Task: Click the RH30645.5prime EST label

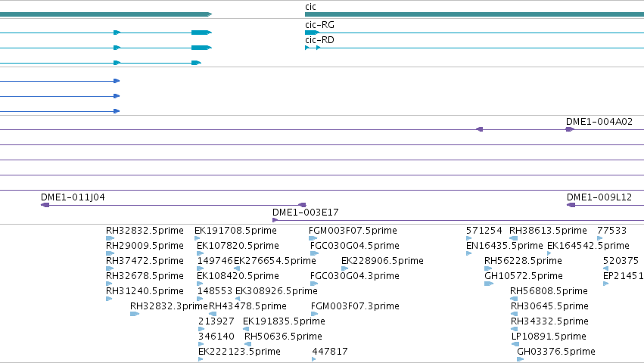Action: tap(549, 306)
